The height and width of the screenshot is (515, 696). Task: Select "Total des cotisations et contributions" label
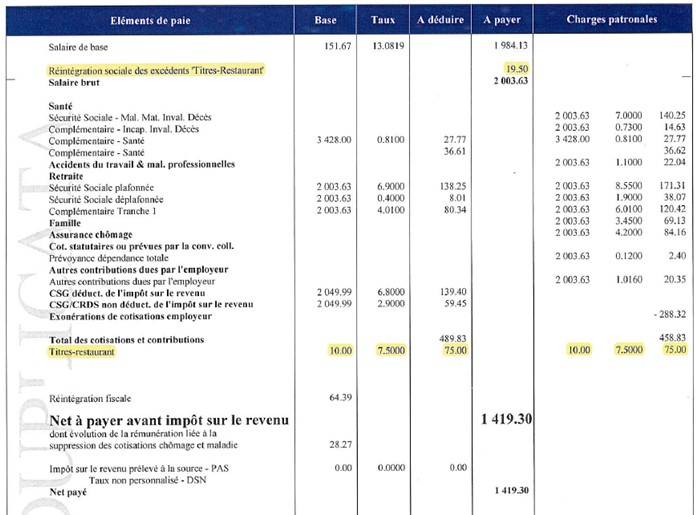tap(127, 340)
